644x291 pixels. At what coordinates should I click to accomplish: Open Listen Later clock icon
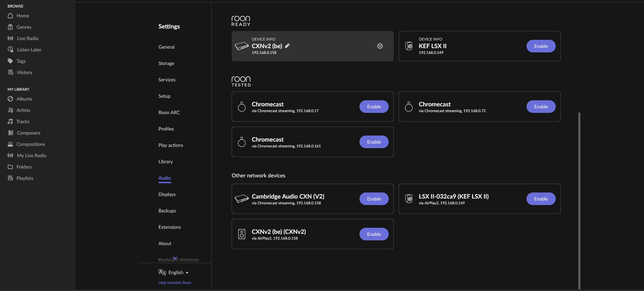10,49
